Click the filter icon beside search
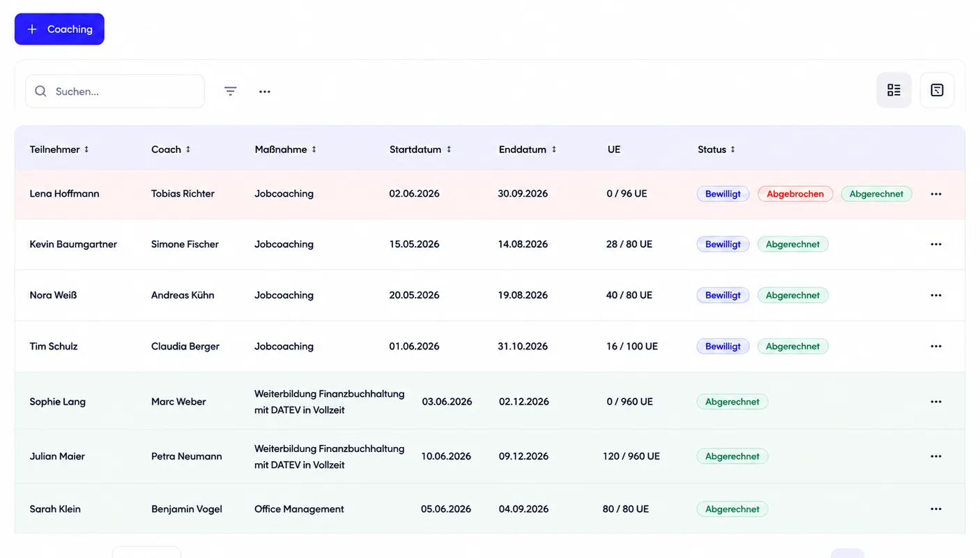This screenshot has height=558, width=980. (231, 91)
